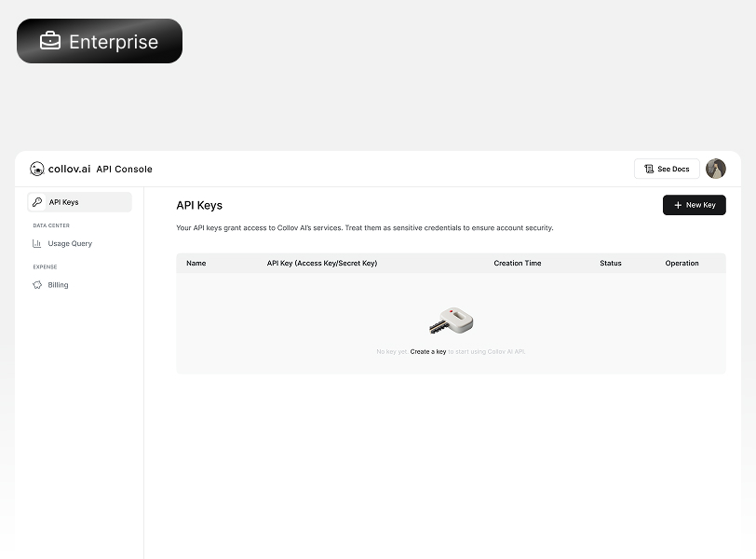Viewport: 756px width, 559px height.
Task: Open the user avatar profile picture
Action: tap(715, 169)
